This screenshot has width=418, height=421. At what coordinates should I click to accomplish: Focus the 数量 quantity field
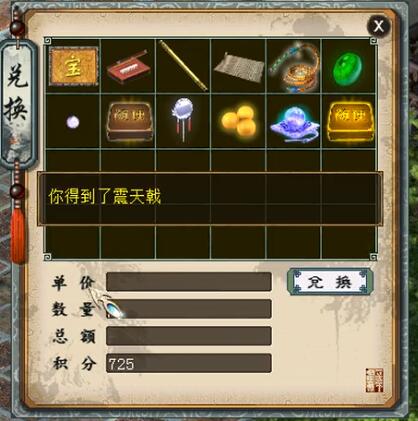tap(189, 309)
